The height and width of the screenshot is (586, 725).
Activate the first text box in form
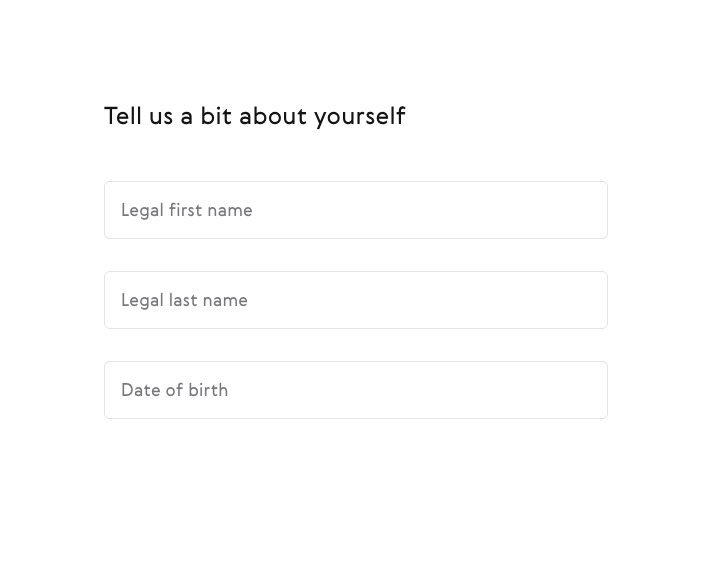tap(356, 210)
